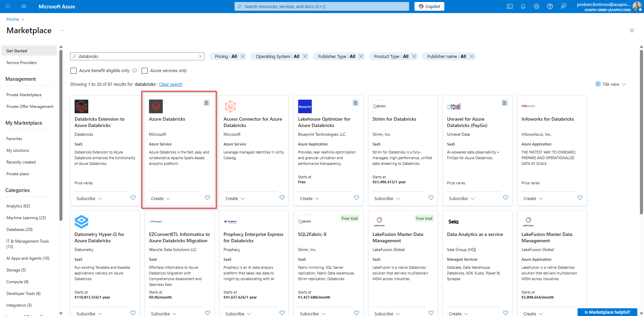Open the portal settings gear
Viewport: 644px width, 316px height.
[x=537, y=6]
